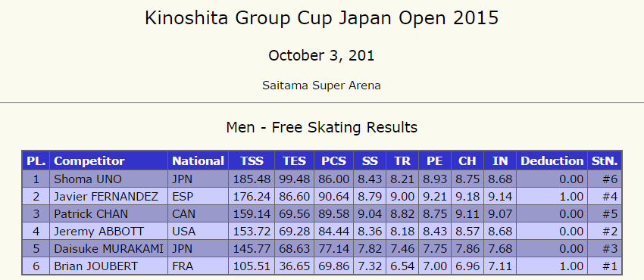Click the ESP nationality cell
644x280 pixels.
(x=199, y=197)
